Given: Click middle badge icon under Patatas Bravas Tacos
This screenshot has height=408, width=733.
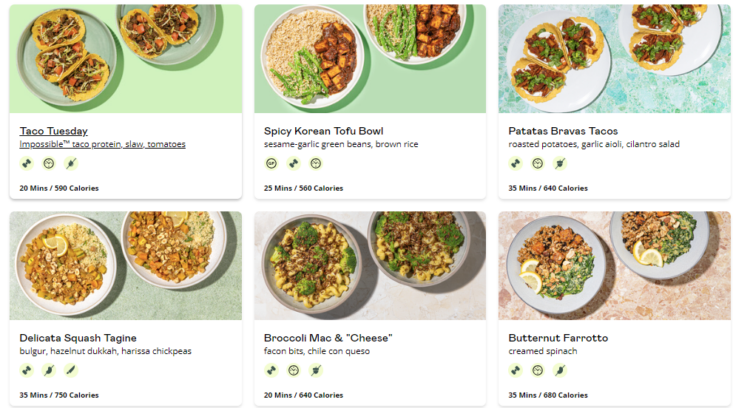Looking at the screenshot, I should click(x=537, y=163).
